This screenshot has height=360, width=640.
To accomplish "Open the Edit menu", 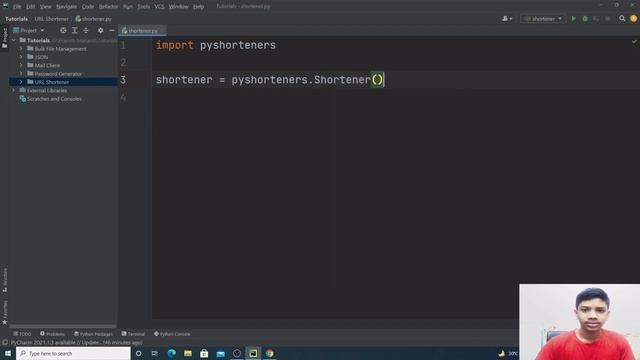I will [x=31, y=7].
